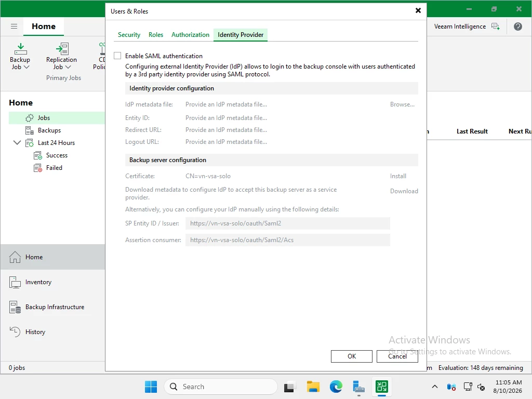Click the Backup Infrastructure icon
This screenshot has height=399, width=532.
pyautogui.click(x=15, y=307)
